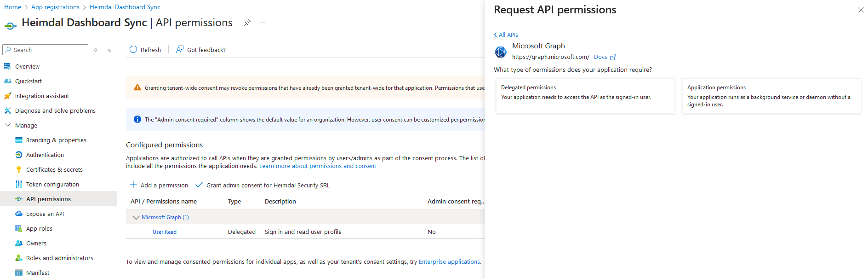Click App registrations breadcrumb link
This screenshot has height=279, width=868.
[55, 7]
